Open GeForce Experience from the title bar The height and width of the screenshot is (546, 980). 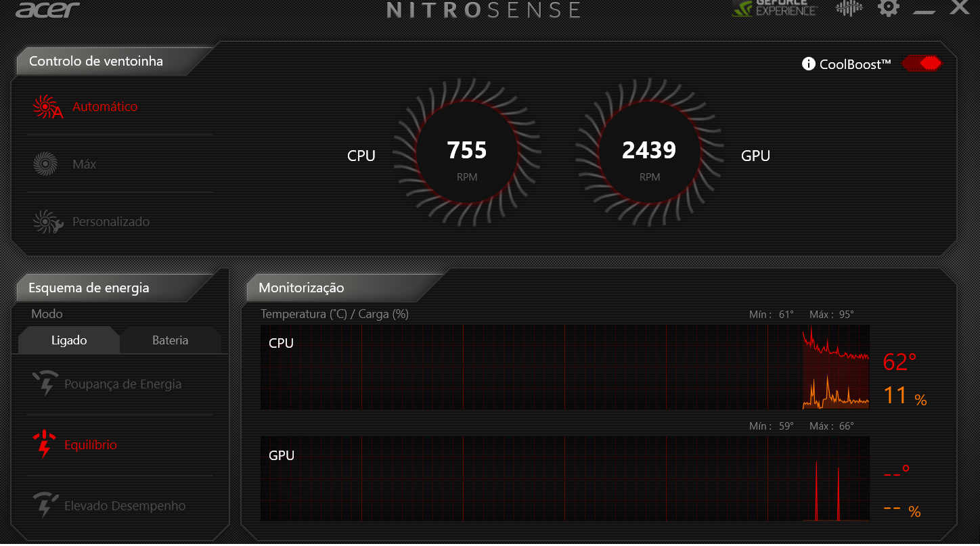[x=775, y=7]
